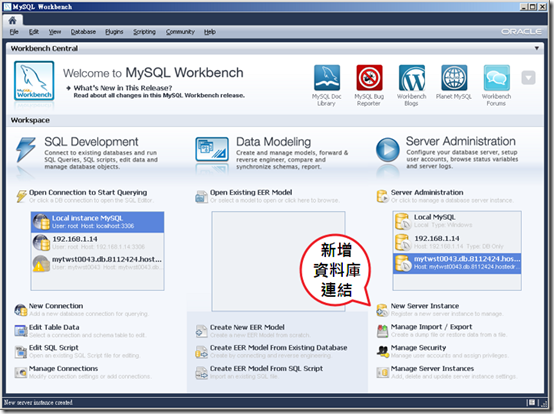Viewport: 554px width, 414px height.
Task: Click Create EER Model From Existing Database icon
Action: 201,351
